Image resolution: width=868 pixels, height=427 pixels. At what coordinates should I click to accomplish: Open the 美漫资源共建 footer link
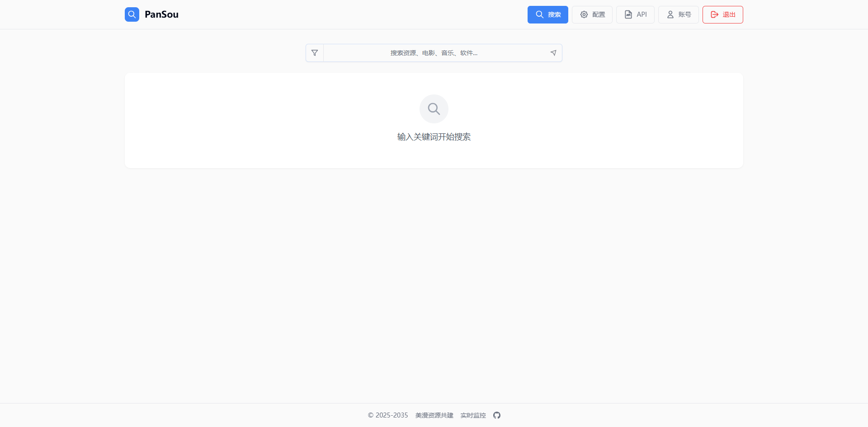click(x=434, y=415)
